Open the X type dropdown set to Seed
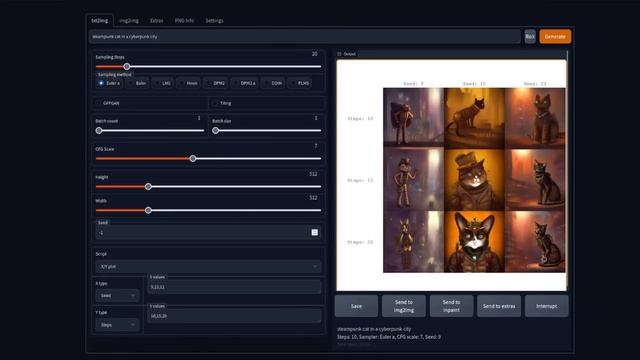The height and width of the screenshot is (360, 640). tap(117, 296)
